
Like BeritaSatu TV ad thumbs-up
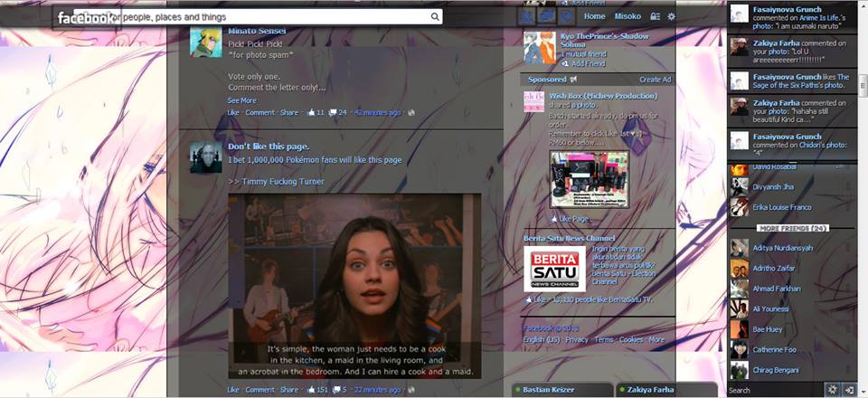(535, 299)
